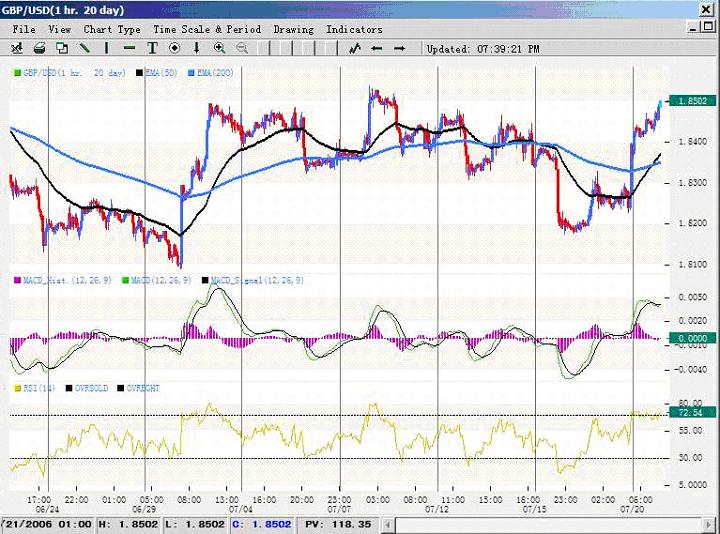Expand the Drawing menu

(293, 29)
